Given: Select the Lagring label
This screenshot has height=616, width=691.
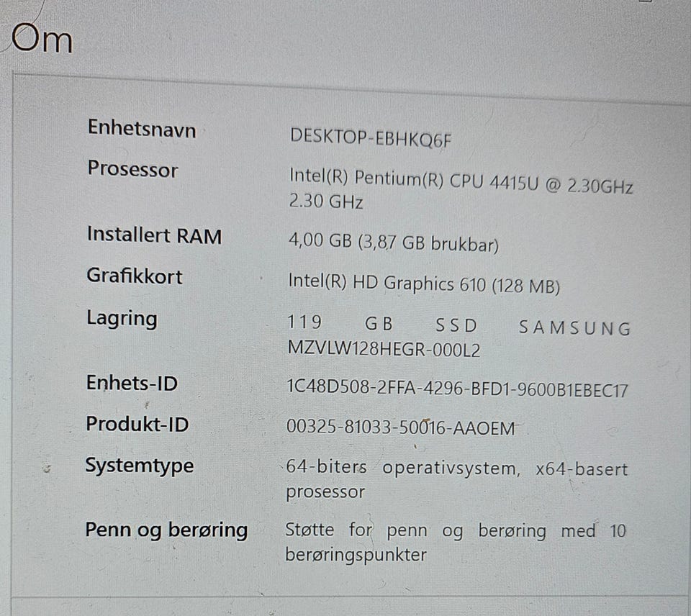Looking at the screenshot, I should [122, 318].
